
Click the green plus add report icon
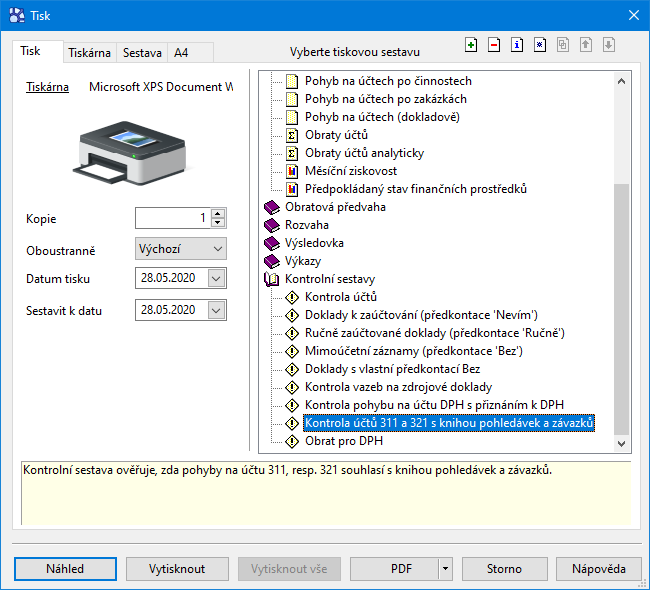click(471, 45)
